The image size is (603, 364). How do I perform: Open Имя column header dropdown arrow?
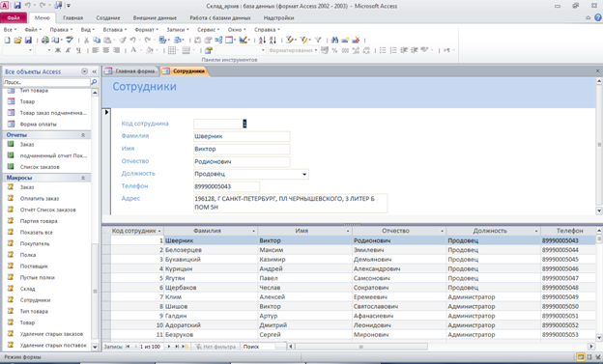[x=348, y=231]
